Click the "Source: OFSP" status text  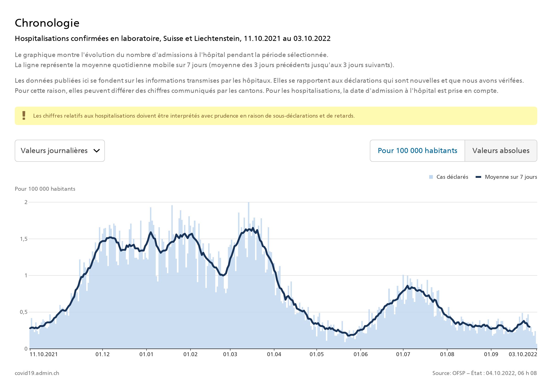[x=484, y=373]
